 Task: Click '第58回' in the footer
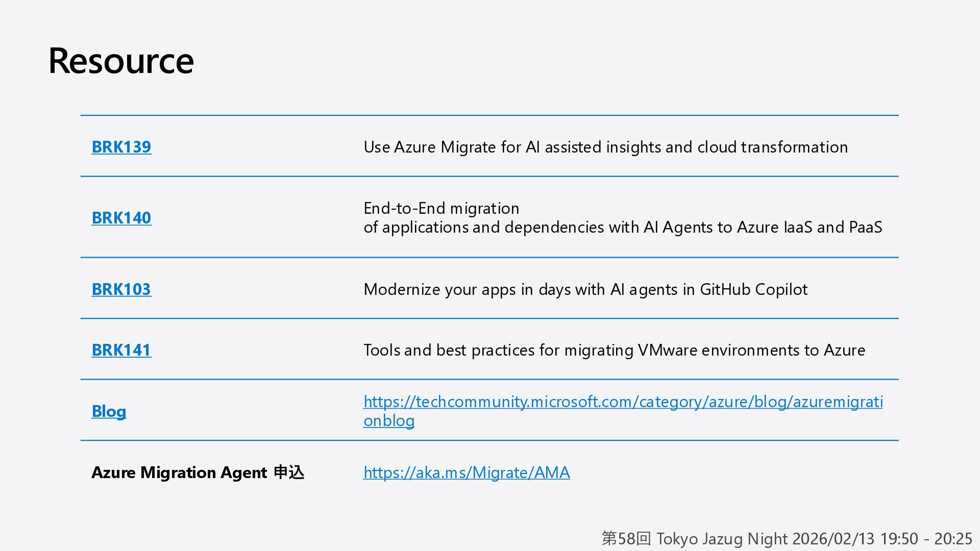(x=626, y=538)
